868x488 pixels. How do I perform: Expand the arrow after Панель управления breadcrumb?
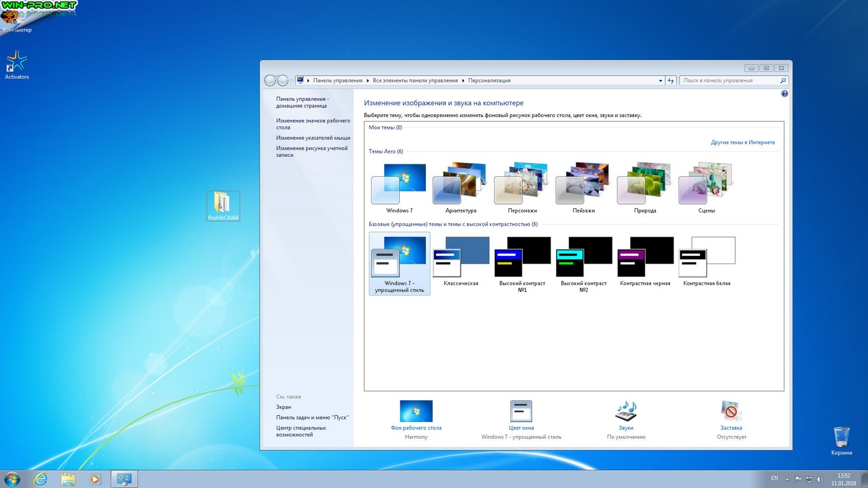coord(368,81)
